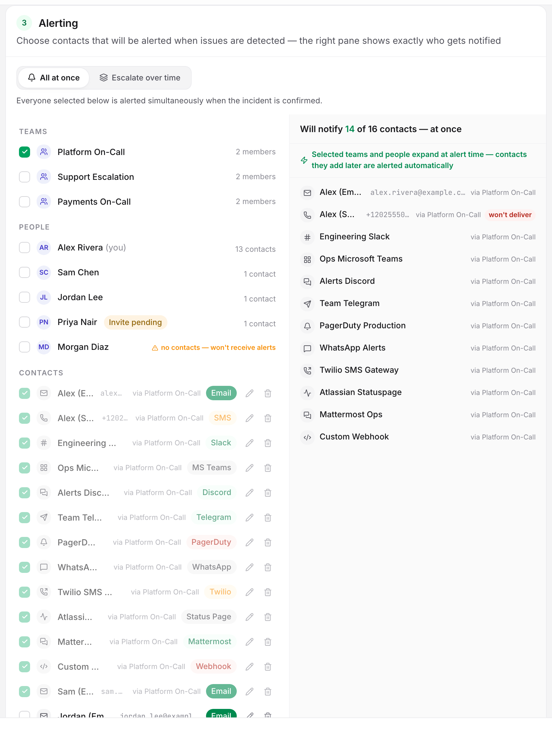This screenshot has width=552, height=756.
Task: Select Sam Chen checkbox
Action: tap(25, 273)
